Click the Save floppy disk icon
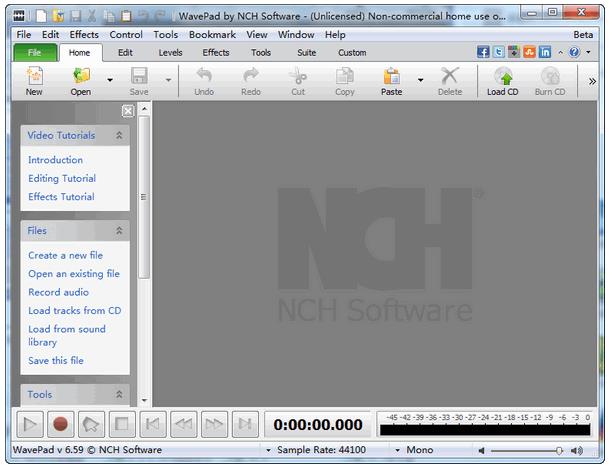 click(139, 76)
